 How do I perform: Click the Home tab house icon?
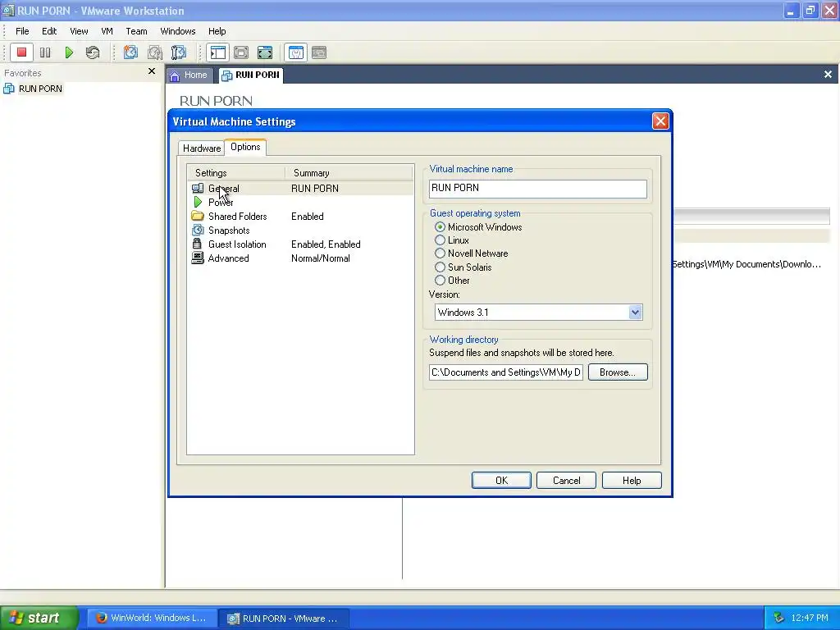coord(175,75)
